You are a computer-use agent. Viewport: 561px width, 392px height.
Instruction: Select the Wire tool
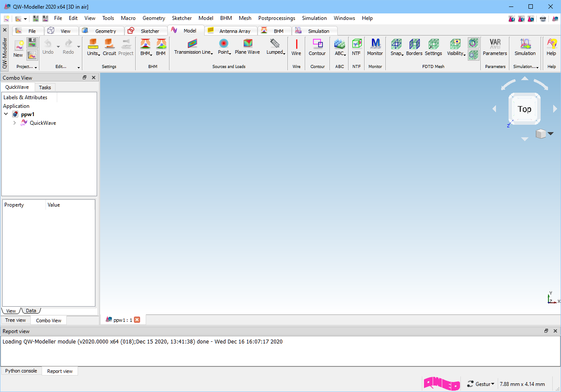[296, 48]
